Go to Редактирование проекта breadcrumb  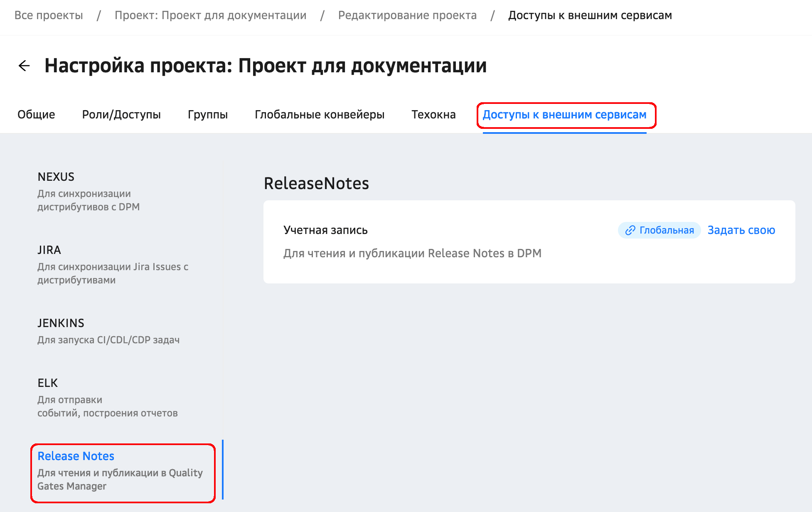point(407,15)
